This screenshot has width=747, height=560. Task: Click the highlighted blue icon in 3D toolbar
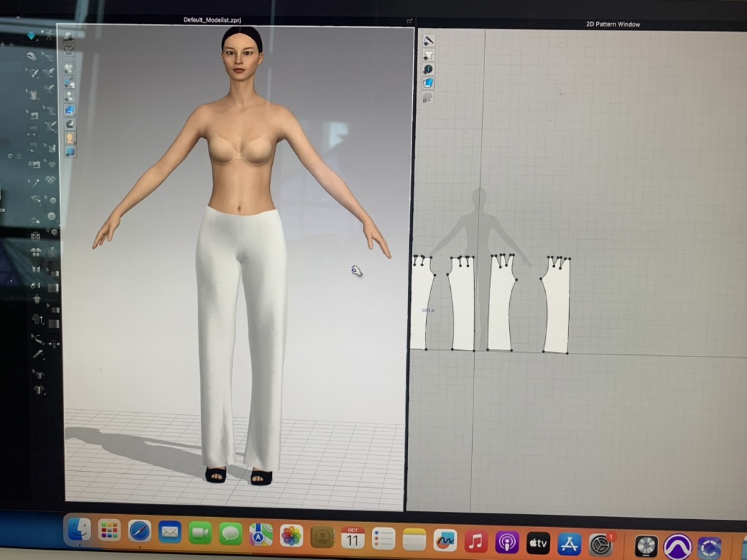69,110
